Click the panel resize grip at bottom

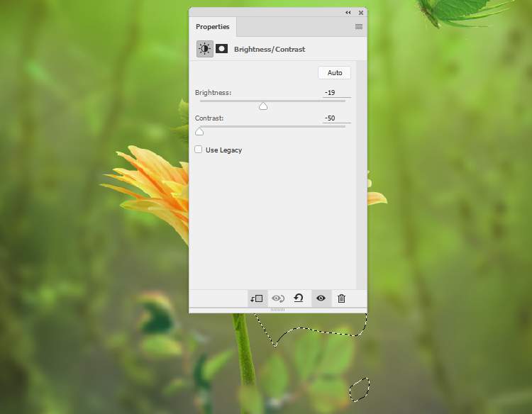tap(277, 310)
